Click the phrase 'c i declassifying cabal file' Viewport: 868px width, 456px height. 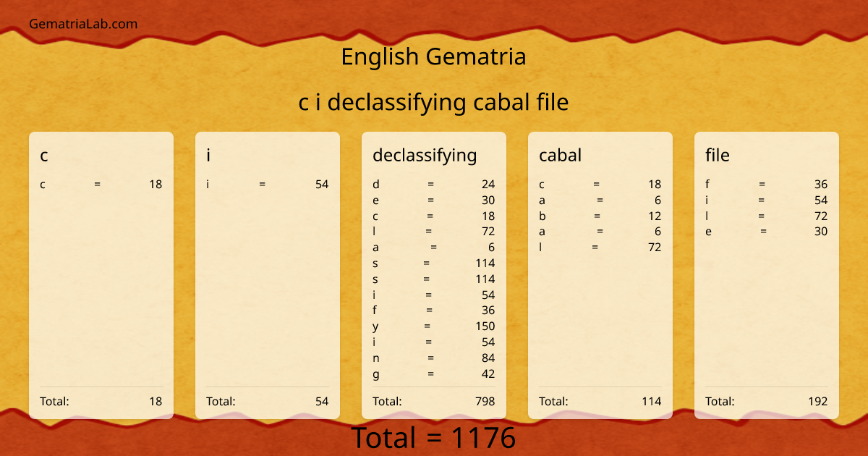click(433, 103)
